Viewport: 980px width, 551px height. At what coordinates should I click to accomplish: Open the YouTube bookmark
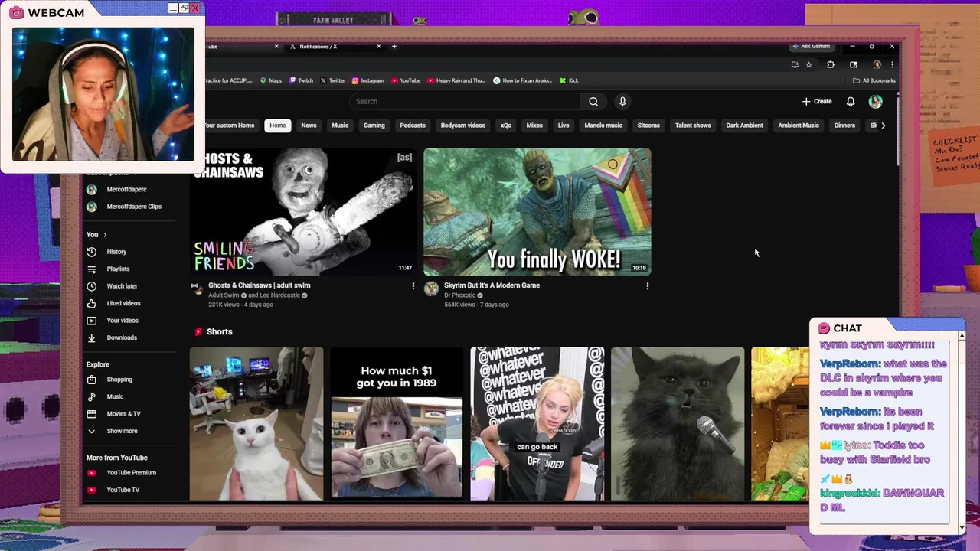point(406,80)
